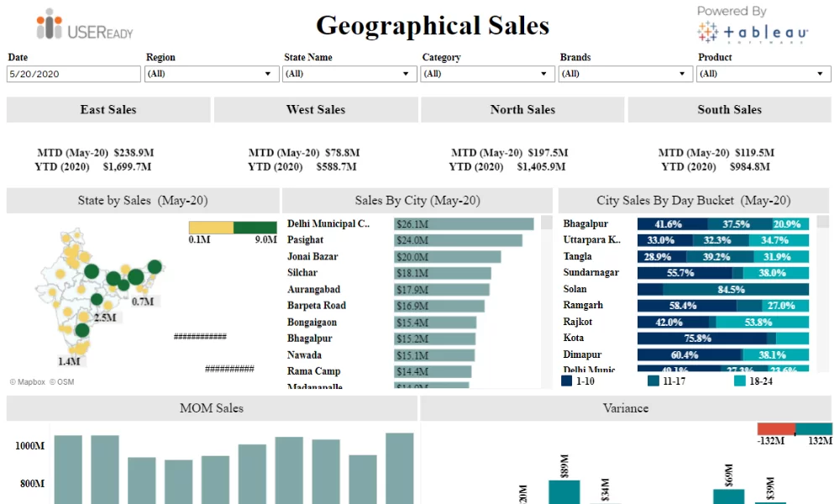Image resolution: width=840 pixels, height=504 pixels.
Task: Open the State Name filter dropdown
Action: 349,74
